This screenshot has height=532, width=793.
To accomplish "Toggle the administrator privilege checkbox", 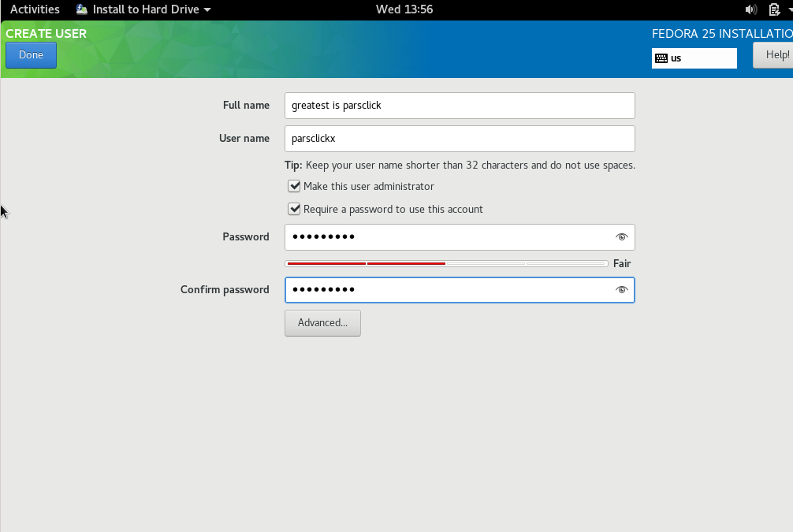I will coord(294,186).
